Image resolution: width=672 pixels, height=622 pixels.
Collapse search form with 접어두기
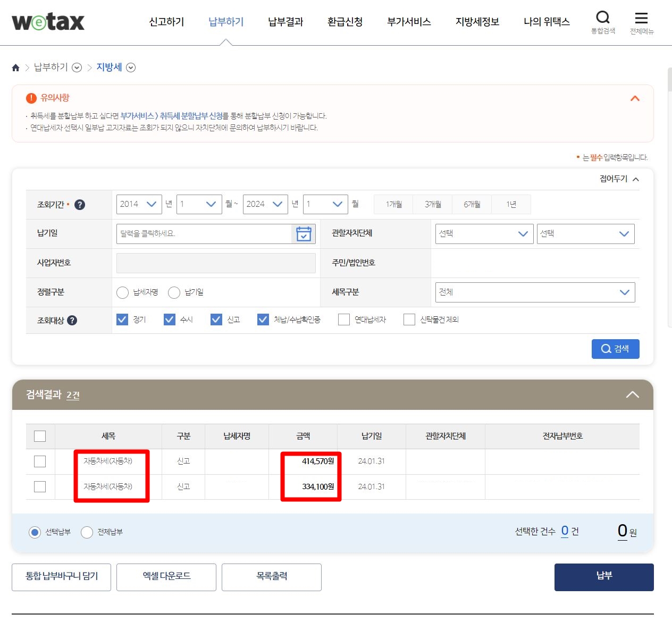coord(619,179)
